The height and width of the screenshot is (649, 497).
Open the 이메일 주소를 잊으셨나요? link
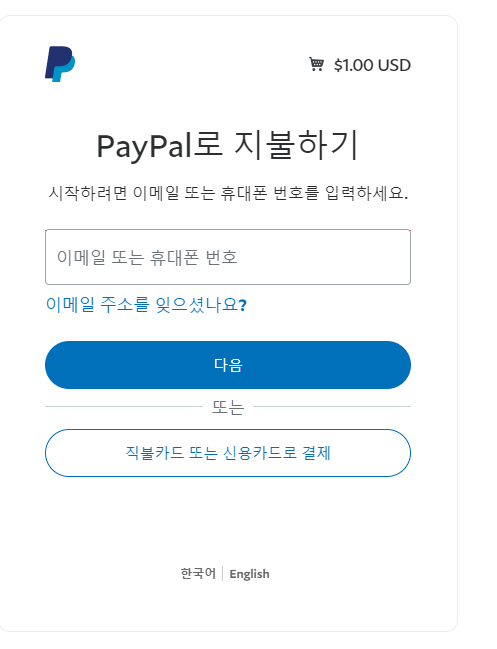click(x=146, y=305)
